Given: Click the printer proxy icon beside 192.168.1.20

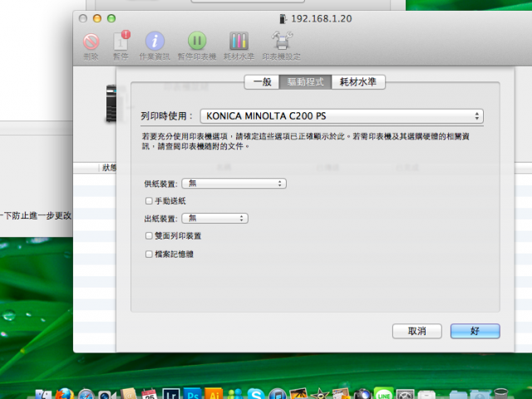Looking at the screenshot, I should [283, 19].
